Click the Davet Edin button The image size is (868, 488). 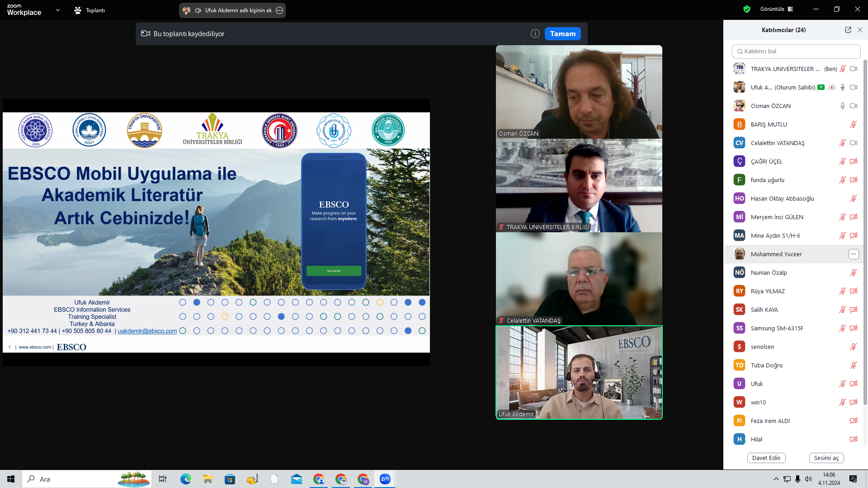(x=766, y=458)
